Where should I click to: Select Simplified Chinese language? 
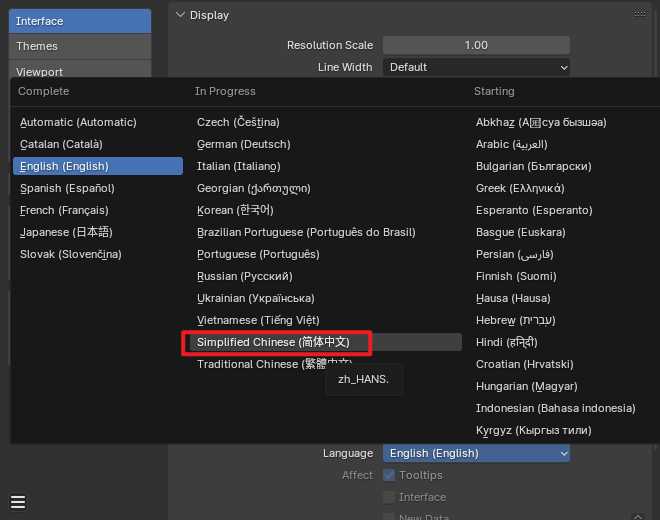pyautogui.click(x=274, y=342)
